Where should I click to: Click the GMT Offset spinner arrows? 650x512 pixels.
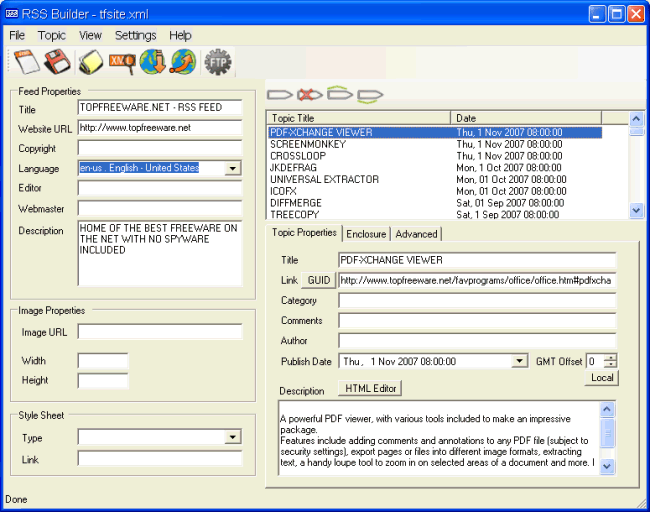tap(610, 361)
